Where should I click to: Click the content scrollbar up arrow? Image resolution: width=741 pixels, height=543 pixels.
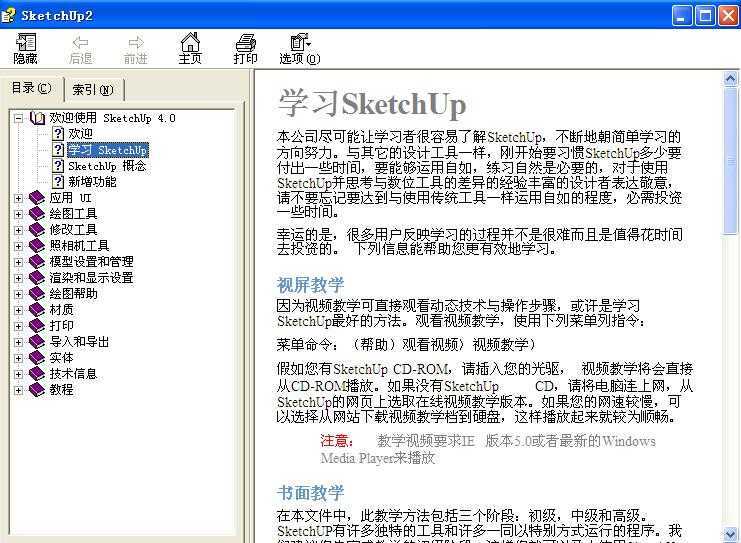(731, 78)
